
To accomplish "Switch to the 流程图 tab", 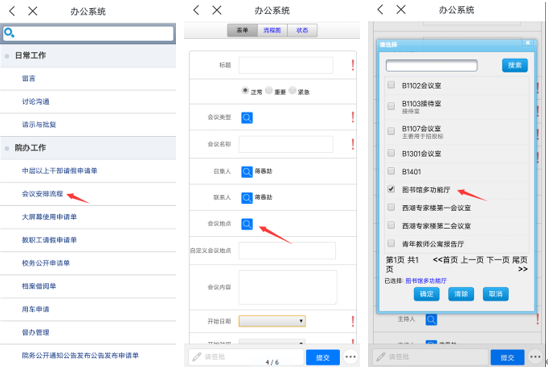I will click(x=272, y=30).
